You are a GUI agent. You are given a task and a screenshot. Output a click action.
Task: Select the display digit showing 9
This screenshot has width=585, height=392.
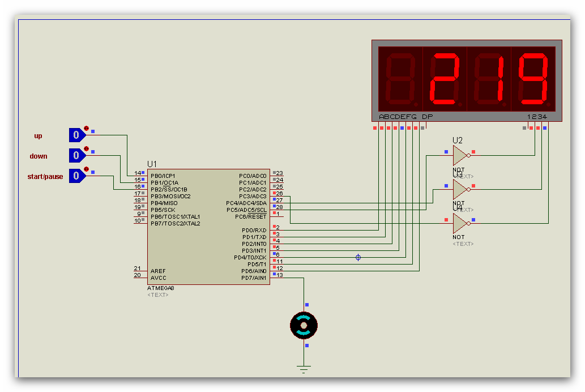[533, 79]
